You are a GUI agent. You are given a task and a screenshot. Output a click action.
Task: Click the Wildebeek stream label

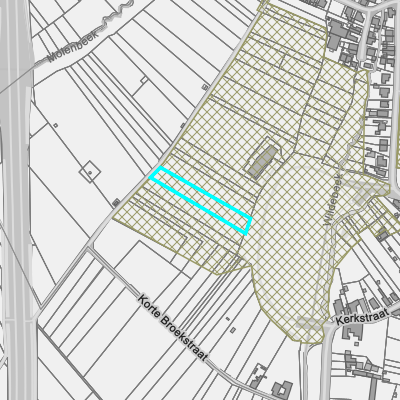tap(333, 200)
